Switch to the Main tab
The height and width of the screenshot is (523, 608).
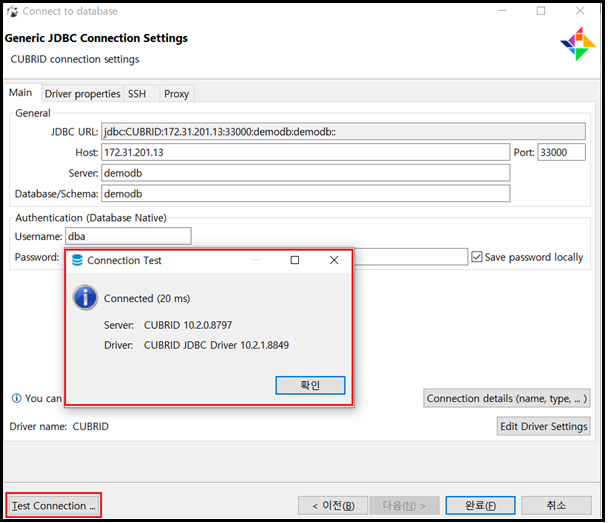[21, 93]
